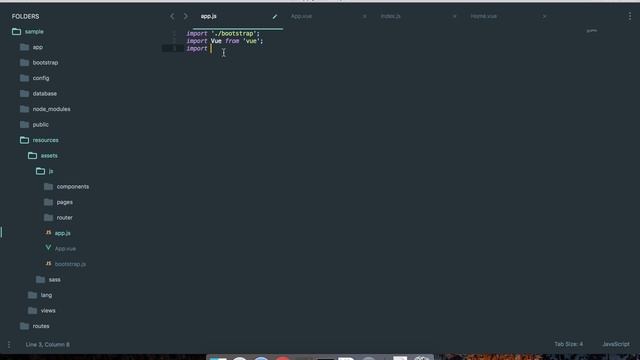The height and width of the screenshot is (360, 640).
Task: Expand the router folder
Action: tap(64, 218)
